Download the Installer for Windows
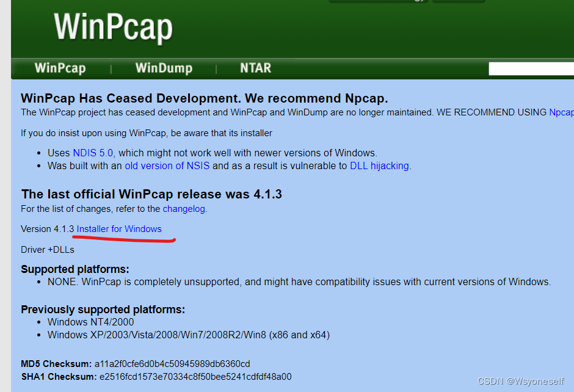The height and width of the screenshot is (392, 574). coord(119,229)
